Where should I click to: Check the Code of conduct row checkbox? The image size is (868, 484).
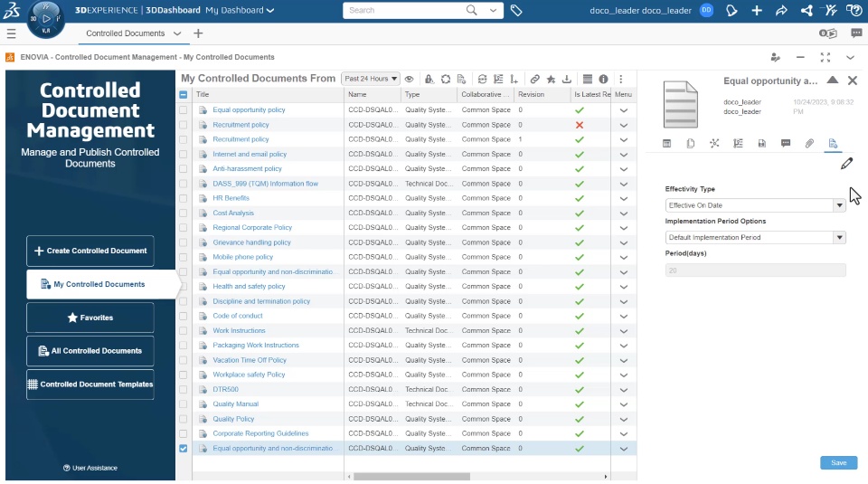point(184,317)
